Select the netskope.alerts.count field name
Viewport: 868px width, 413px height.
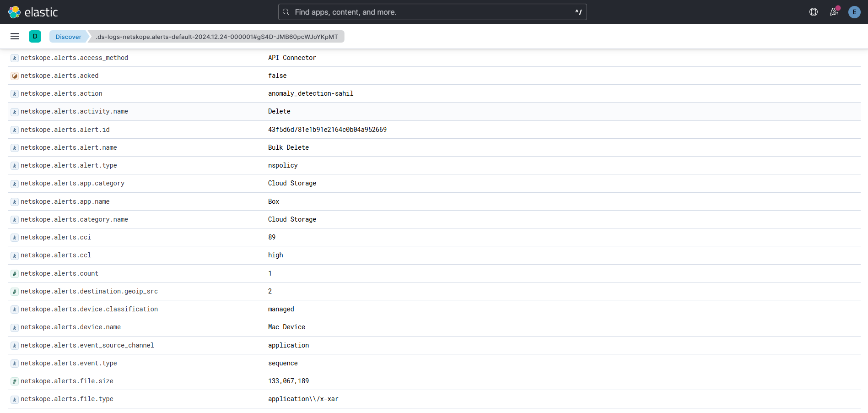(59, 273)
